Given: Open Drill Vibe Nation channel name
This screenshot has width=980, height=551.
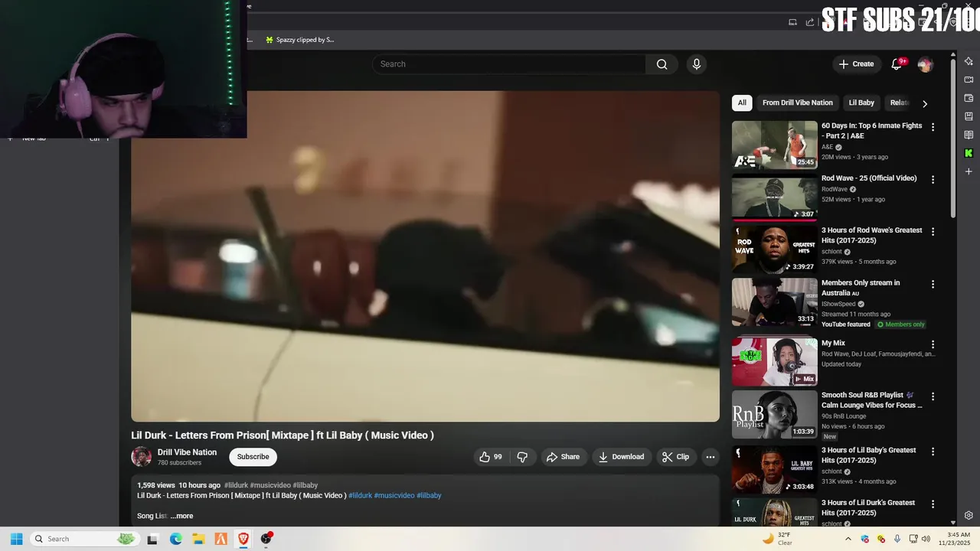Looking at the screenshot, I should 187,452.
